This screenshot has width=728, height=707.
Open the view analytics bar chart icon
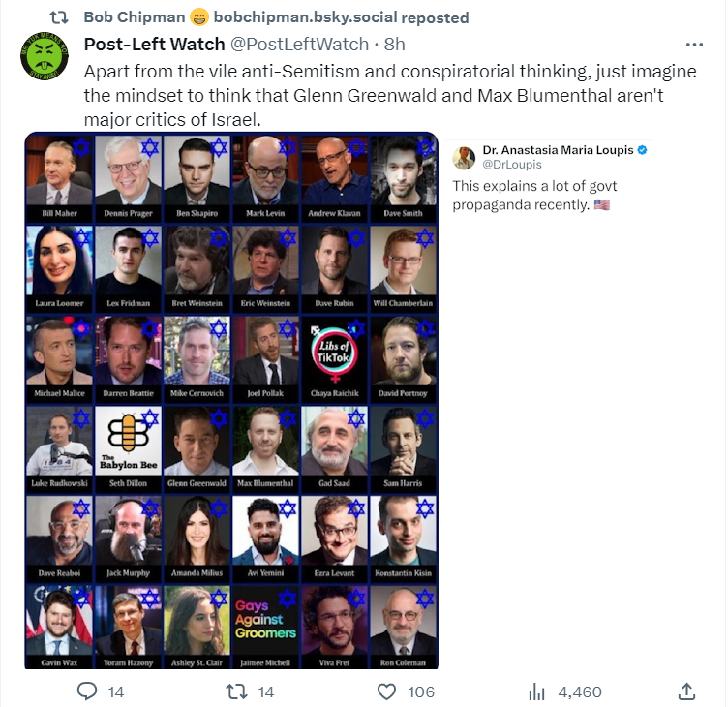536,692
